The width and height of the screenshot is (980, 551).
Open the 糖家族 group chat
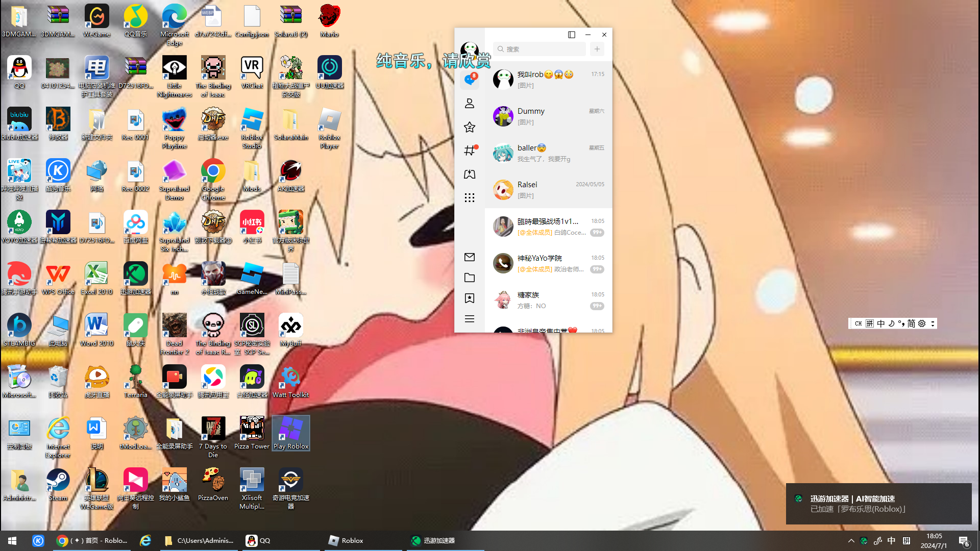549,300
